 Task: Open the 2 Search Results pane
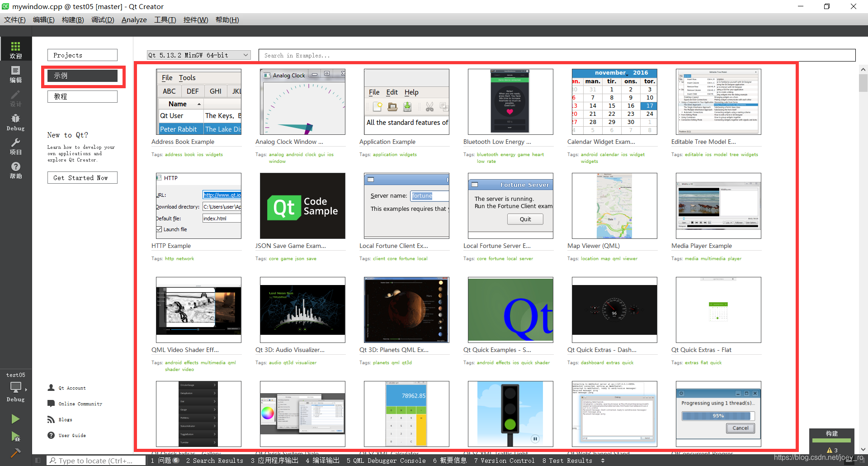click(215, 461)
